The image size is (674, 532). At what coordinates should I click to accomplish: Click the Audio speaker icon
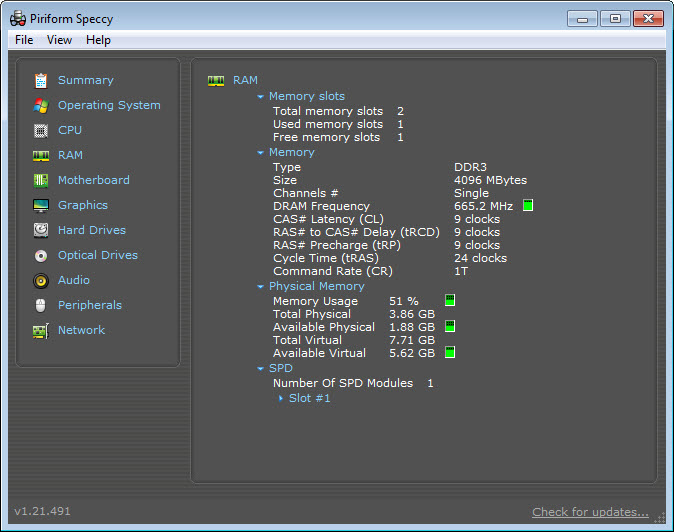tap(41, 281)
